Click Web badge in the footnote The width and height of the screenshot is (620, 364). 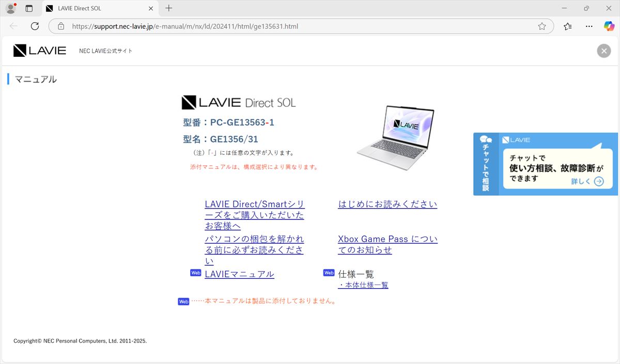183,302
